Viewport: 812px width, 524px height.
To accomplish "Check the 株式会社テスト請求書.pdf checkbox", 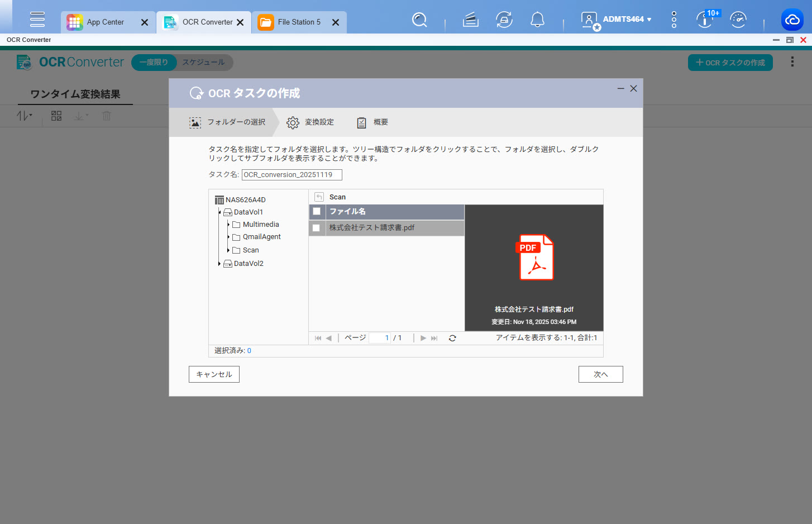I will tap(317, 228).
